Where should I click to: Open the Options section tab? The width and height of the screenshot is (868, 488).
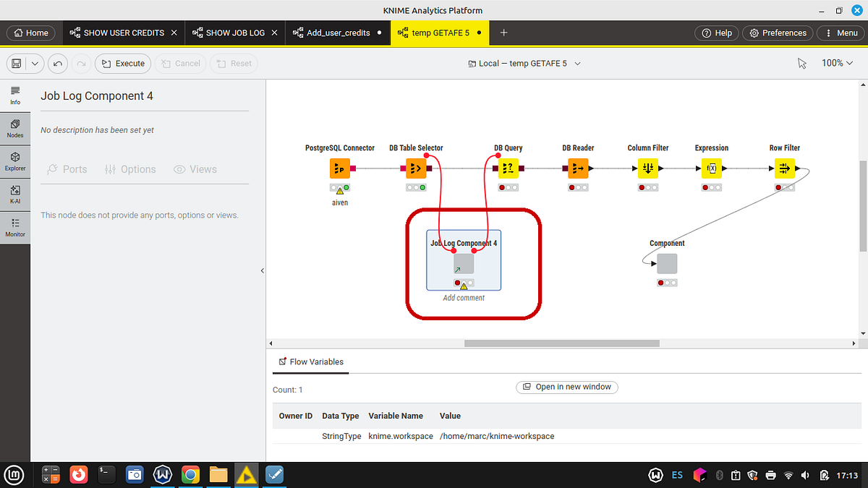pos(130,169)
